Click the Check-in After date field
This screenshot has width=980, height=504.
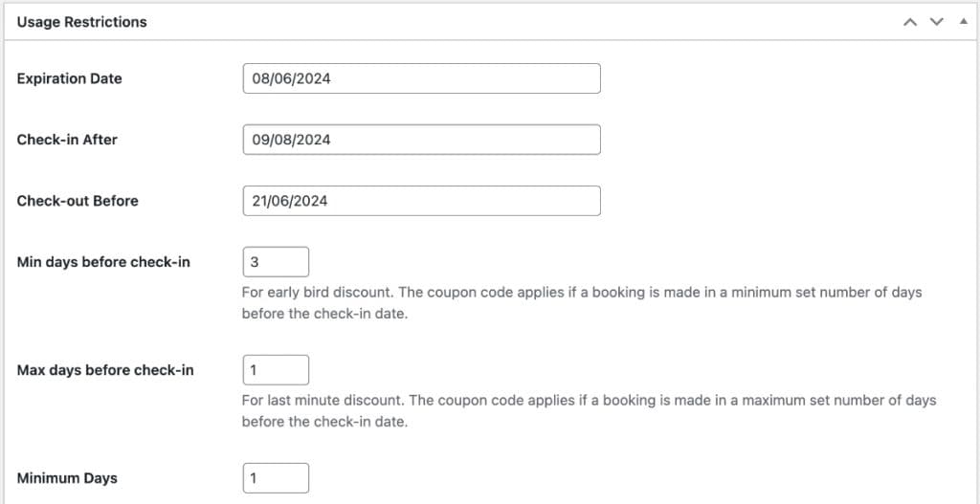click(421, 140)
